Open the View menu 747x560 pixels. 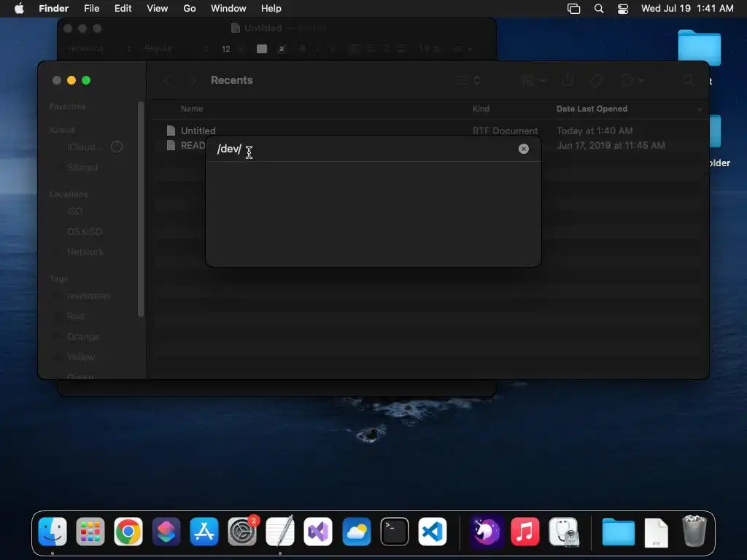158,8
